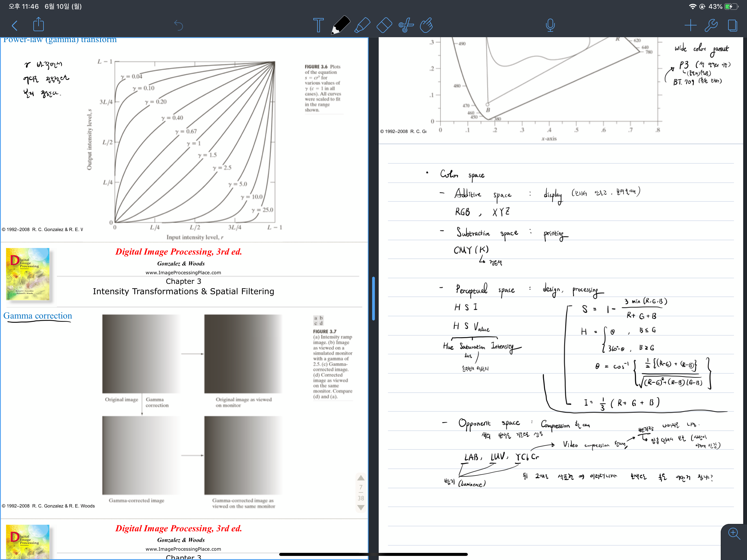Toggle the page view panel icon

732,25
